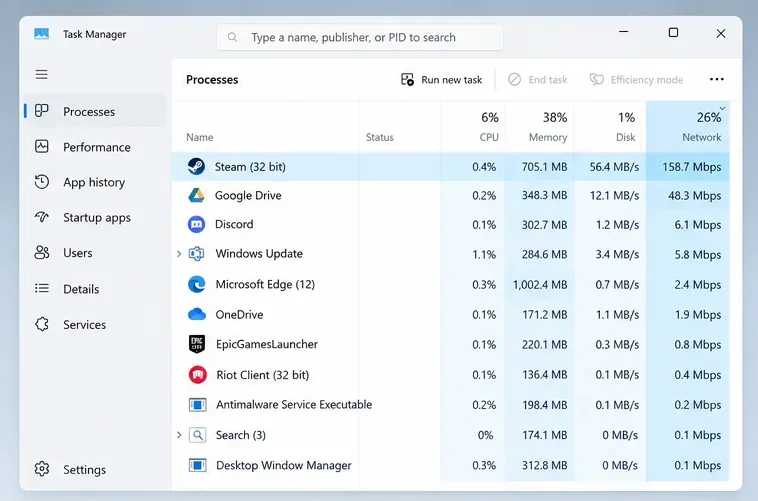The image size is (758, 501).
Task: Select the Google Drive process name
Action: click(248, 195)
